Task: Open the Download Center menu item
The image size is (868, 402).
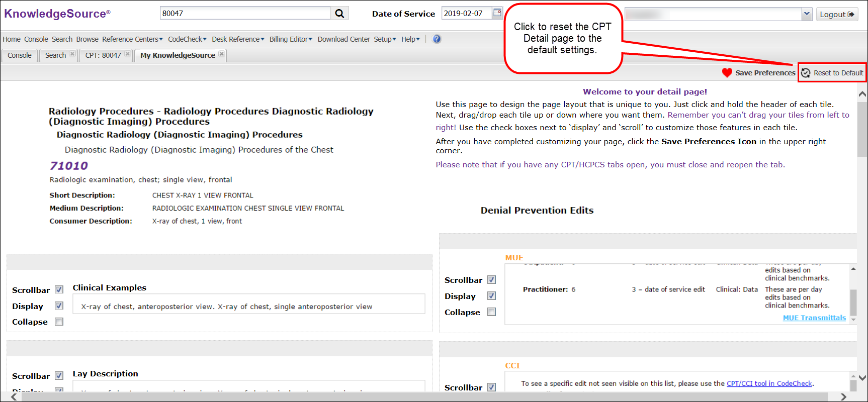Action: [x=343, y=39]
